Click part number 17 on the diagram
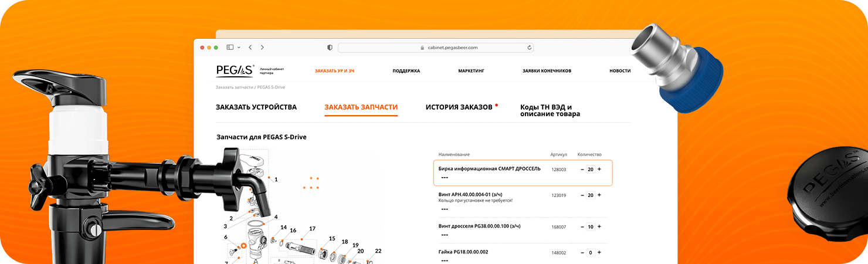This screenshot has height=264, width=868. tap(312, 229)
